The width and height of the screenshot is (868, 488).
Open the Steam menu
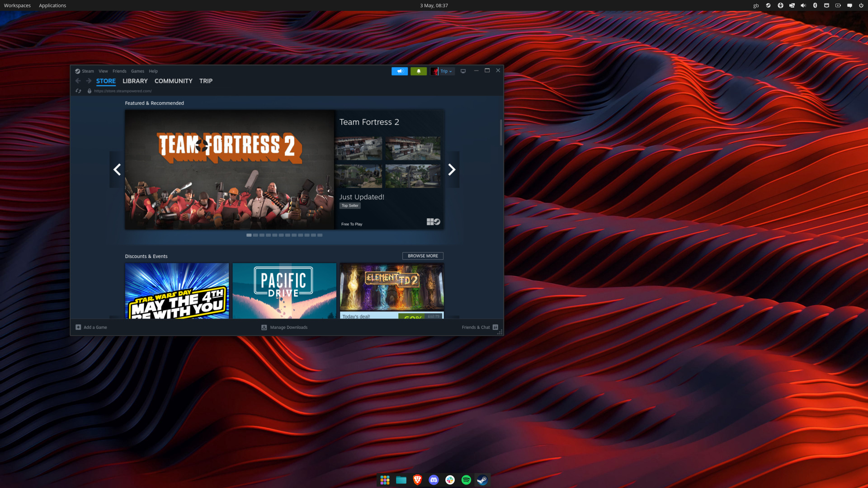point(88,71)
